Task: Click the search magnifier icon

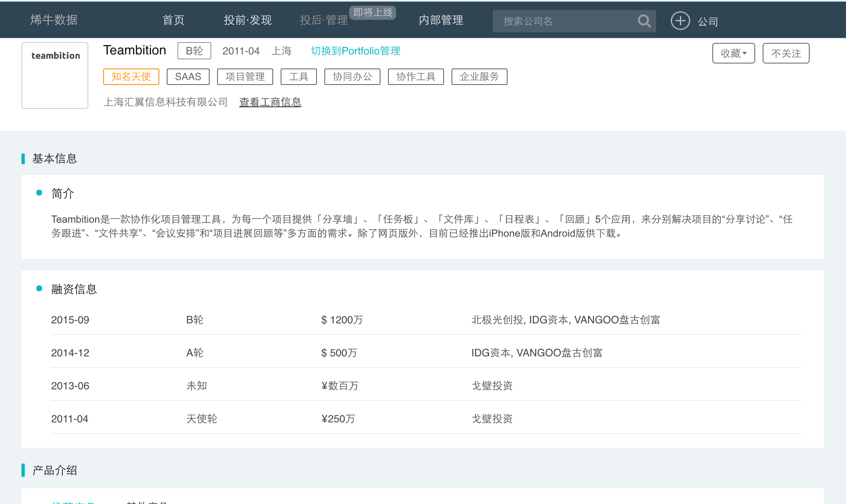Action: pyautogui.click(x=644, y=21)
